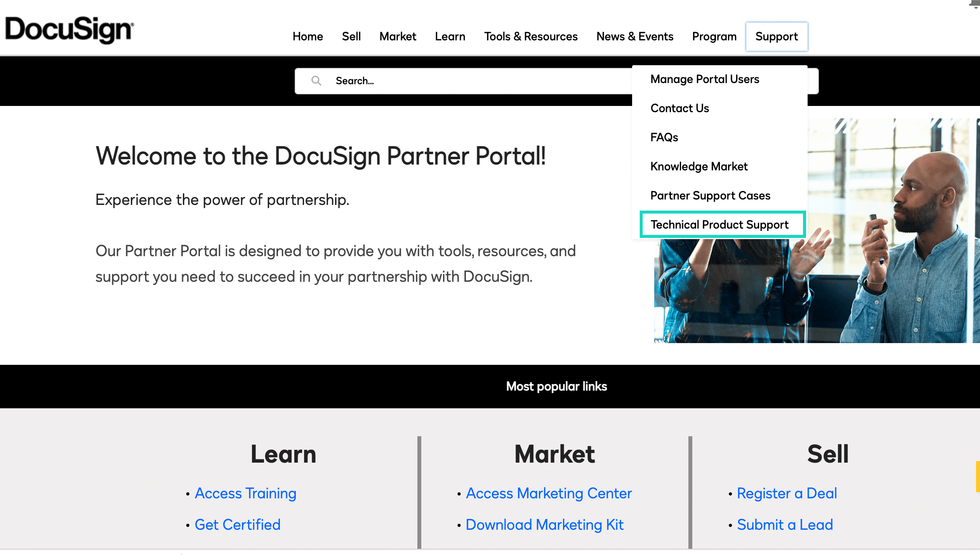This screenshot has width=980, height=555.
Task: Follow the Access Training link
Action: pyautogui.click(x=245, y=493)
